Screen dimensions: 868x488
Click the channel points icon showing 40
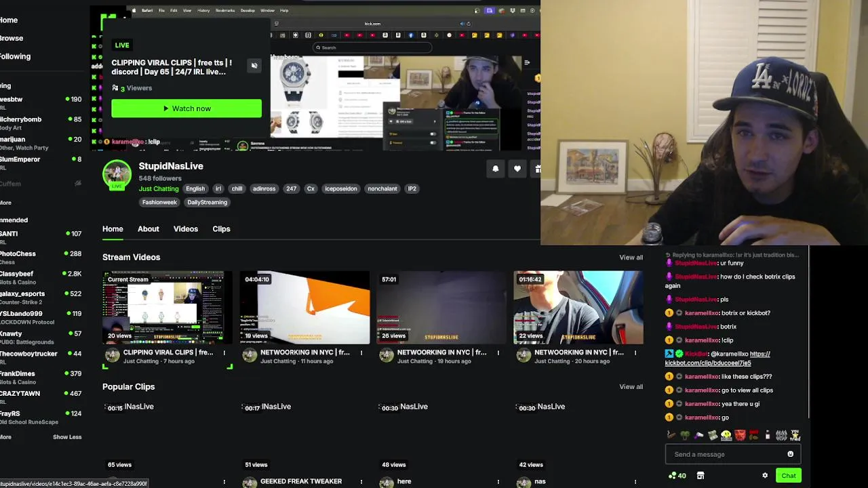677,476
